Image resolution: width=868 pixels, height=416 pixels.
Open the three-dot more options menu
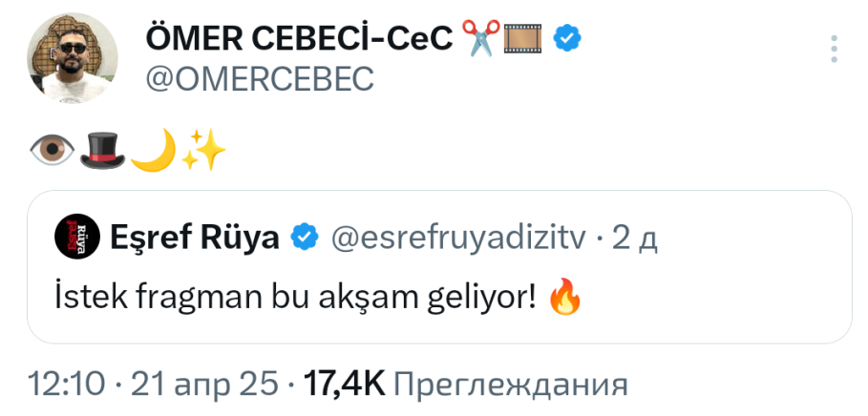[834, 50]
